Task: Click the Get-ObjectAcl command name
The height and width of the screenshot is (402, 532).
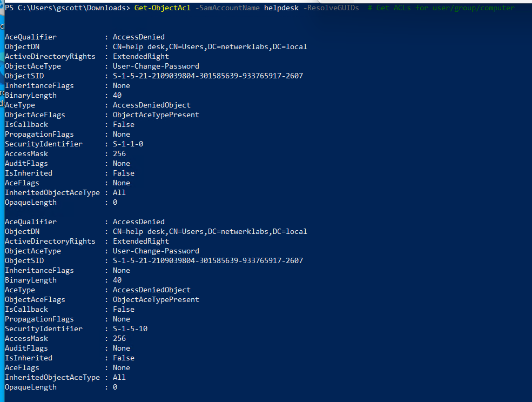Action: click(x=162, y=8)
